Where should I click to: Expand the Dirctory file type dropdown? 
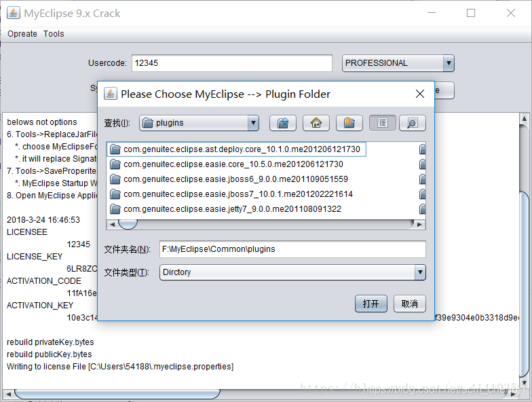click(x=292, y=272)
